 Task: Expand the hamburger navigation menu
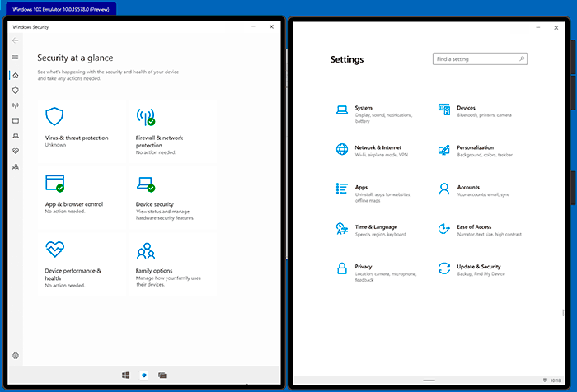(15, 57)
